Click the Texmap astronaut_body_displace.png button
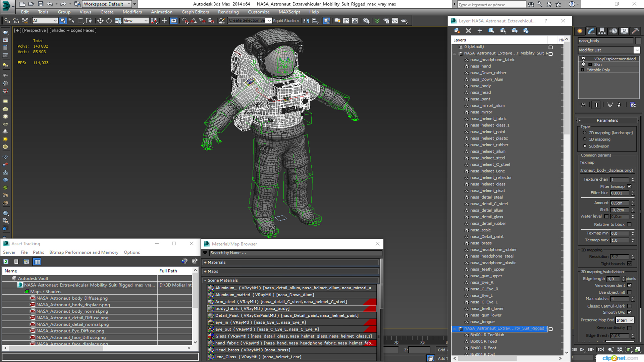Image resolution: width=644 pixels, height=362 pixels. (x=607, y=170)
